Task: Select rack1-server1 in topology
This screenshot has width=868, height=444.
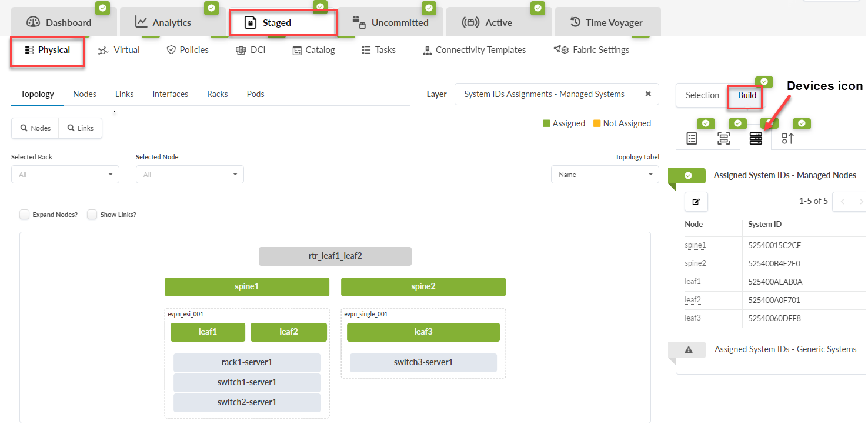Action: (247, 363)
